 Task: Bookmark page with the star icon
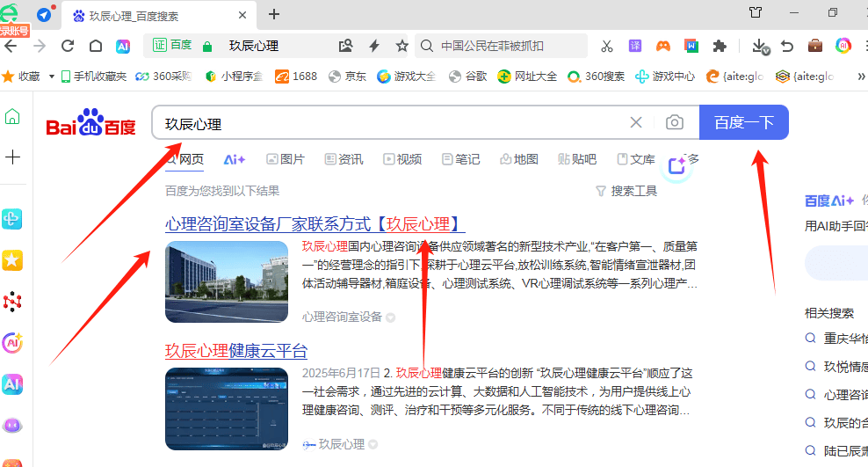(x=401, y=46)
